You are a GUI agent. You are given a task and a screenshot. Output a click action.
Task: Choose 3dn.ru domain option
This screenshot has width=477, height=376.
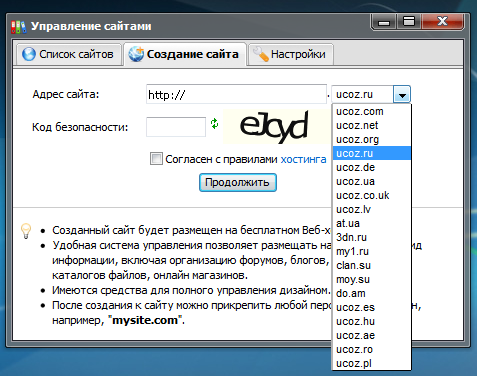(372, 237)
